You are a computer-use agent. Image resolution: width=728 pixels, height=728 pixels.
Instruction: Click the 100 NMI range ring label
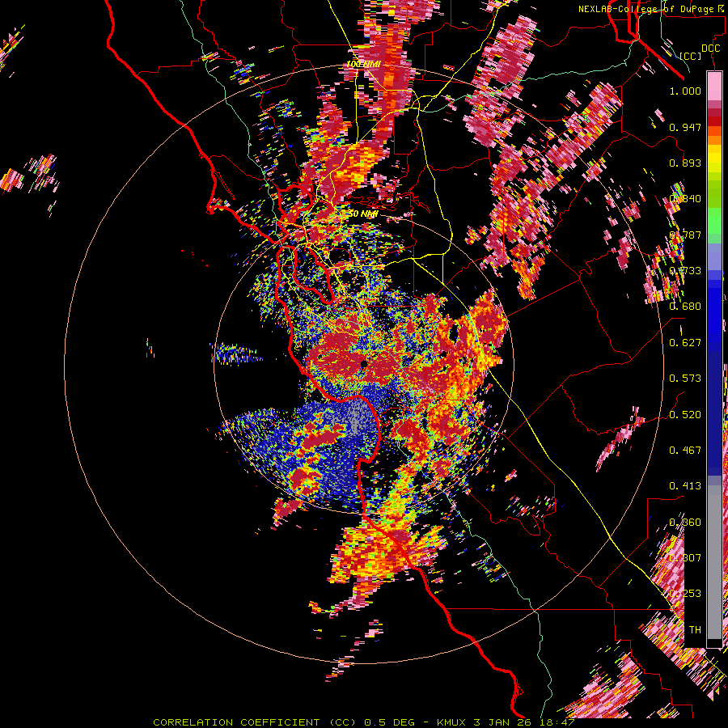pyautogui.click(x=363, y=64)
